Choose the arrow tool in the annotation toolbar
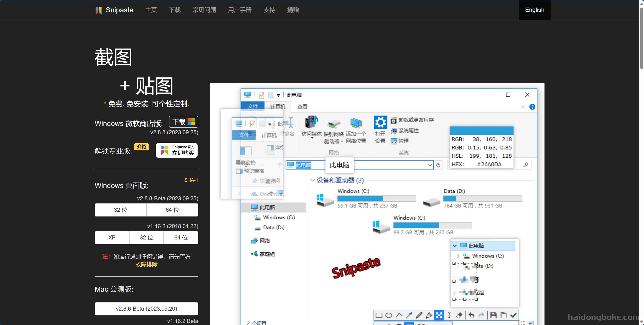Image resolution: width=644 pixels, height=325 pixels. [x=409, y=315]
